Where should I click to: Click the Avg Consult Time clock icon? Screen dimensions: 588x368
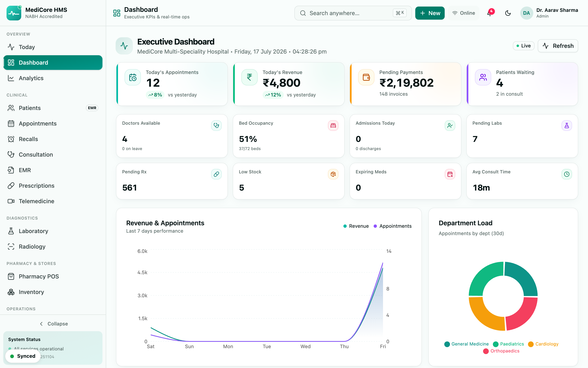point(567,174)
